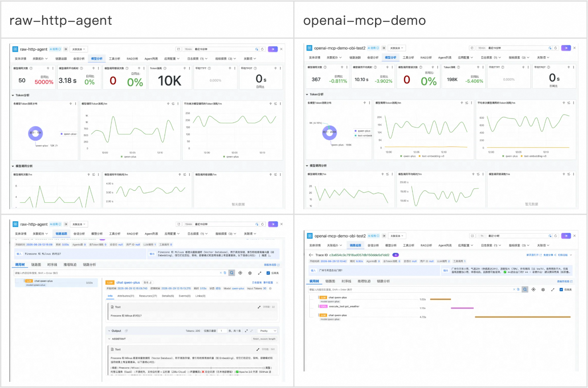This screenshot has width=588, height=388.
Task: Switch to the 工具分析 tab in the raw-http-agent model analysis panel
Action: pyautogui.click(x=115, y=59)
